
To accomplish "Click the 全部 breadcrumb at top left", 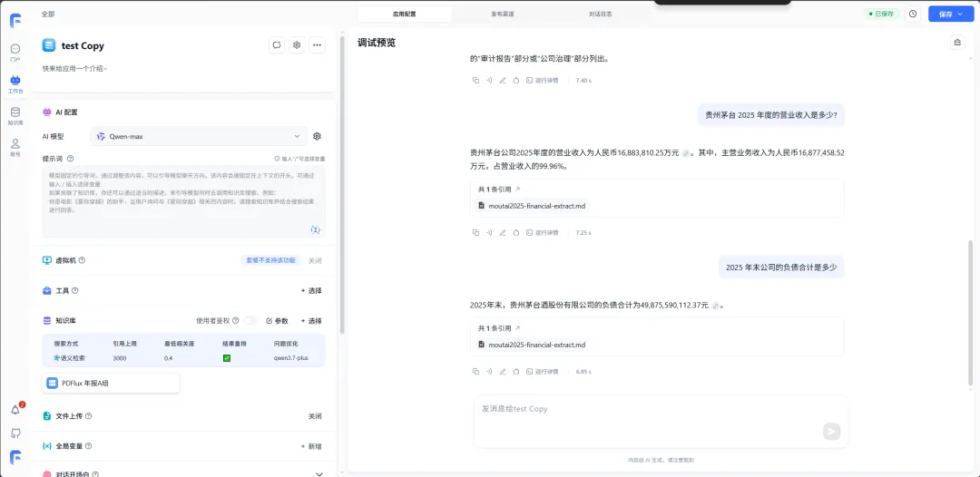I will point(47,14).
